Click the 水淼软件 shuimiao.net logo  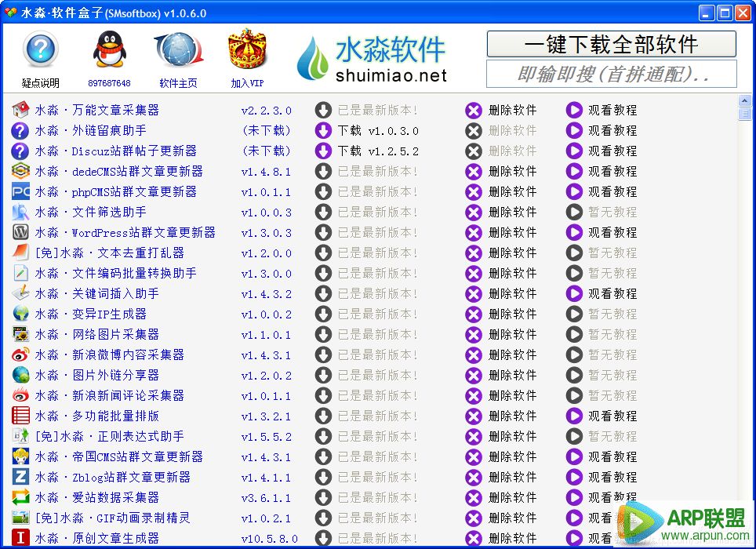(373, 58)
